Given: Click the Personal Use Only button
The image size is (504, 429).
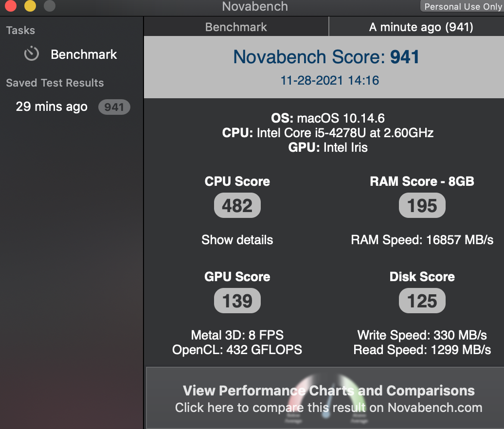Looking at the screenshot, I should point(462,6).
